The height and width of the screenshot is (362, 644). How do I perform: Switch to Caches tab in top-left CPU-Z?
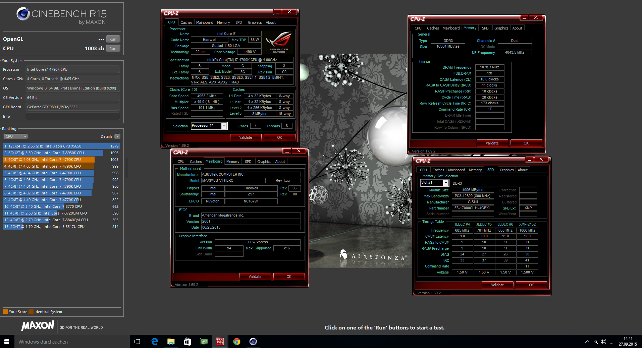(186, 22)
